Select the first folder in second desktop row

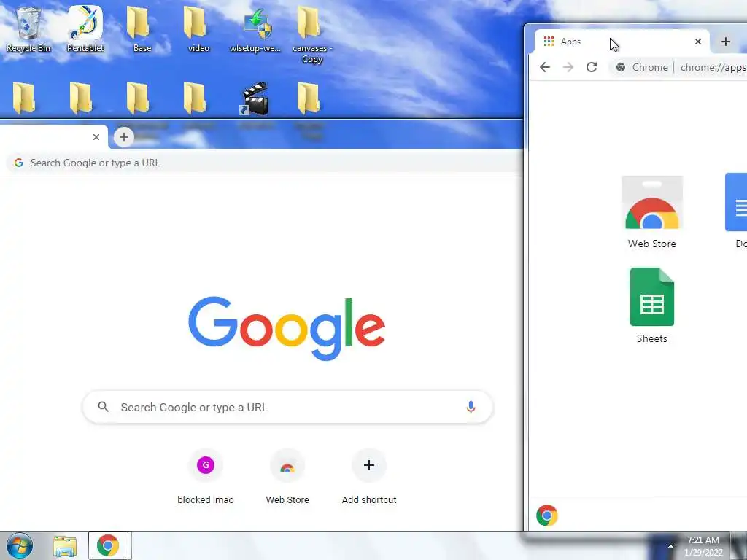click(24, 98)
